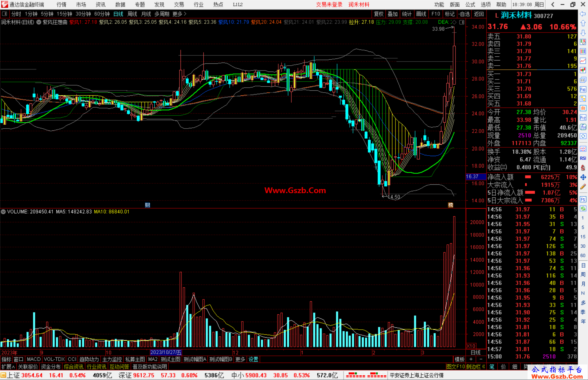The width and height of the screenshot is (588, 380).
Task: Open the watchlist with checkmark sidebar icon
Action: coord(583,42)
